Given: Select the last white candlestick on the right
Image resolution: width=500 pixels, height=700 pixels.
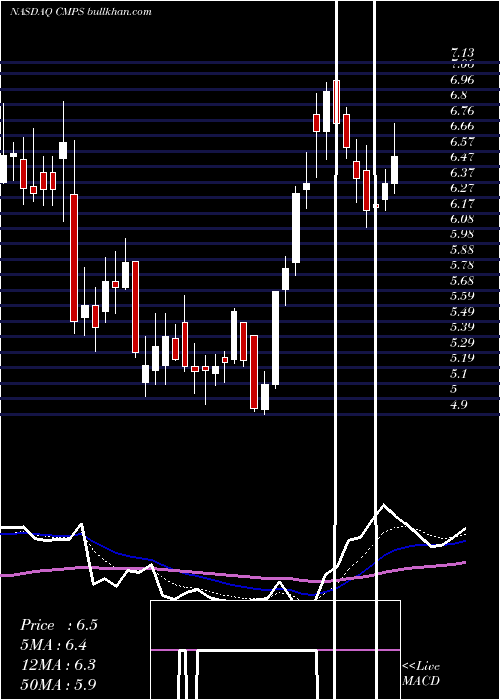Looking at the screenshot, I should click(x=395, y=170).
